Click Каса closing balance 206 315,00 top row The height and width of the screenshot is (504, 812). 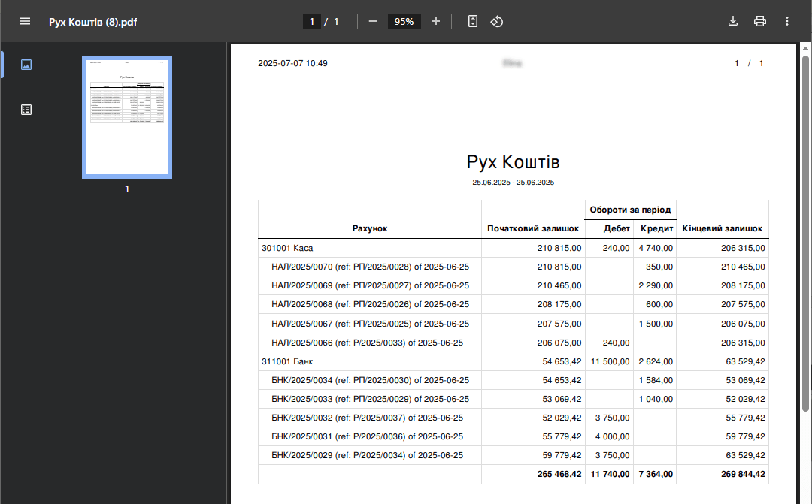point(743,248)
